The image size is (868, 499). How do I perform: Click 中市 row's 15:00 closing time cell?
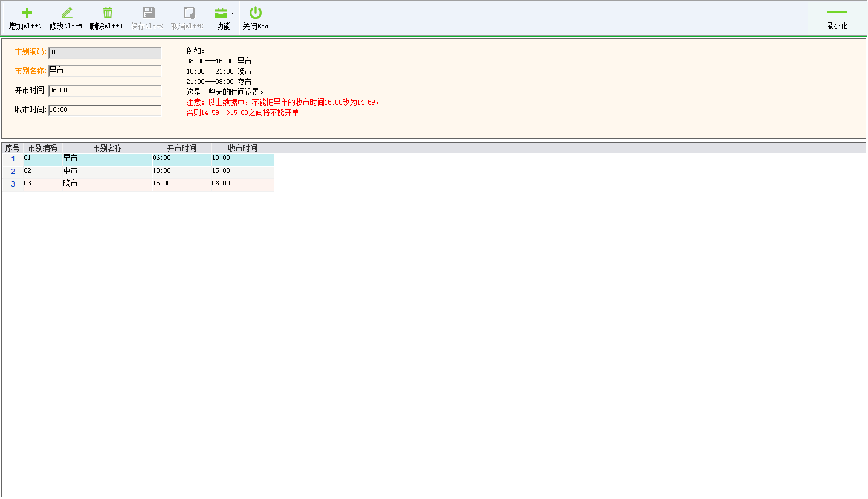[x=242, y=172]
